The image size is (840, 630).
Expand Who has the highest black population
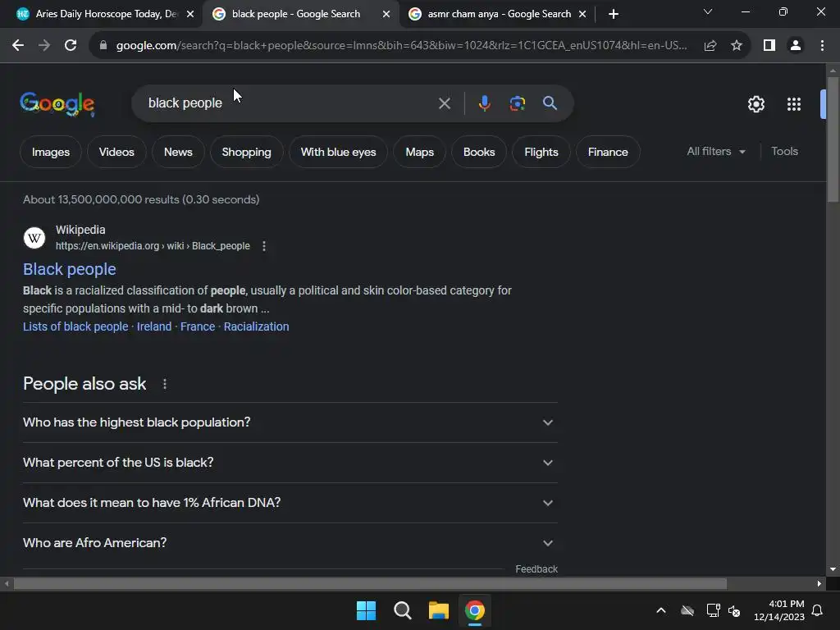[290, 422]
